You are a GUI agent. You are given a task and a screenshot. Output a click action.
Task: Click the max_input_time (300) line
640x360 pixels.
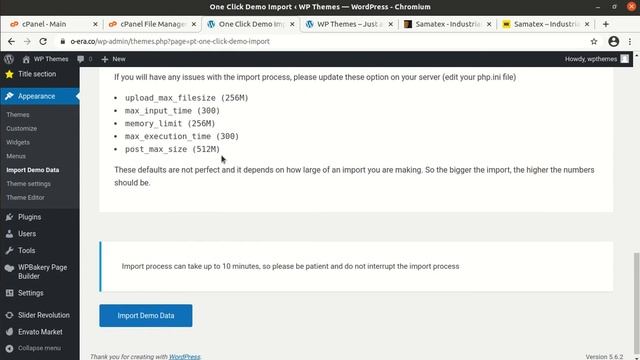pos(172,111)
